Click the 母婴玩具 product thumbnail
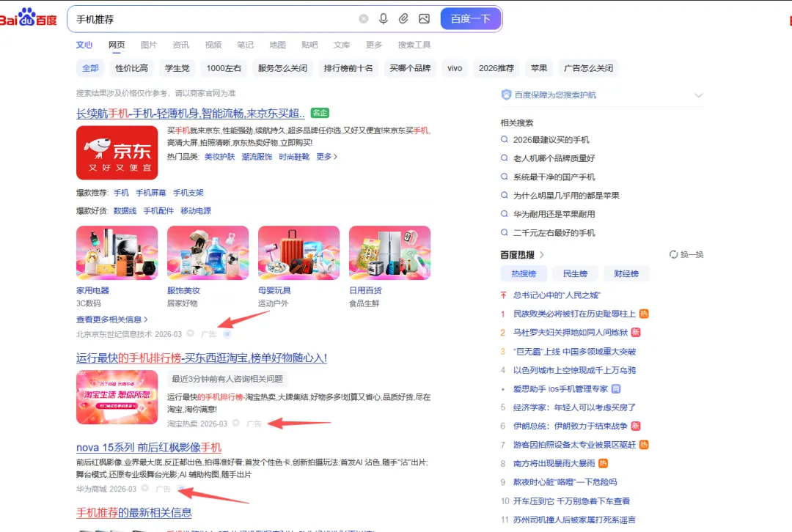The image size is (792, 532). coord(299,252)
